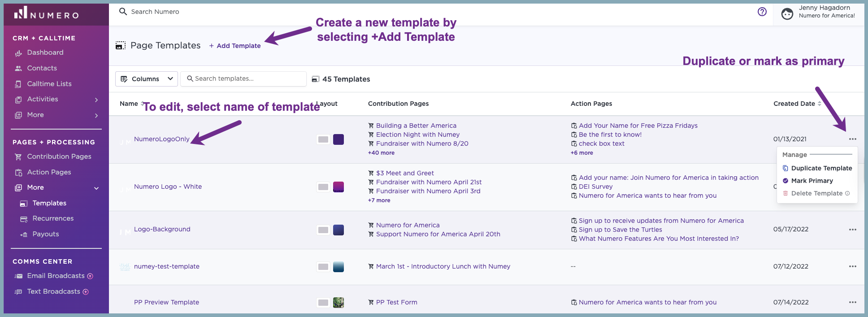Select Recurrences in the sidebar
Screen dimensions: 868x317
click(x=53, y=218)
